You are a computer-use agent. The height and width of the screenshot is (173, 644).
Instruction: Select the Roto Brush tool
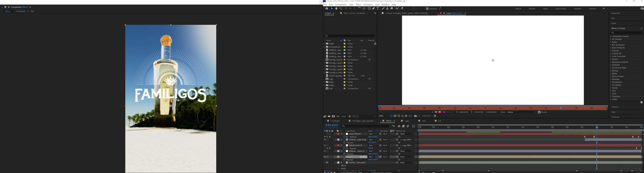pos(397,9)
